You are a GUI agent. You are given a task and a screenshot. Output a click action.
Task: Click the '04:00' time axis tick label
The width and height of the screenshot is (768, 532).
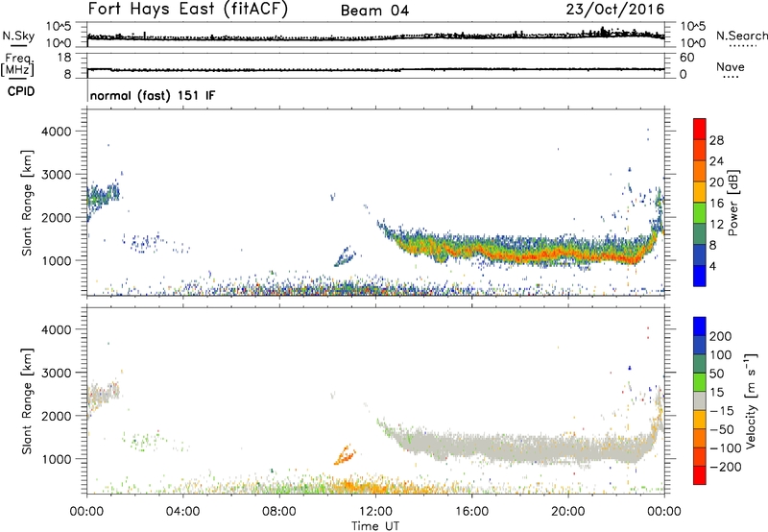(x=182, y=512)
